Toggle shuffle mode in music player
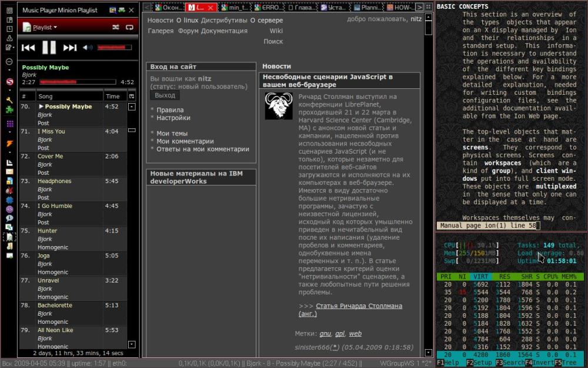The image size is (588, 368). click(x=116, y=27)
